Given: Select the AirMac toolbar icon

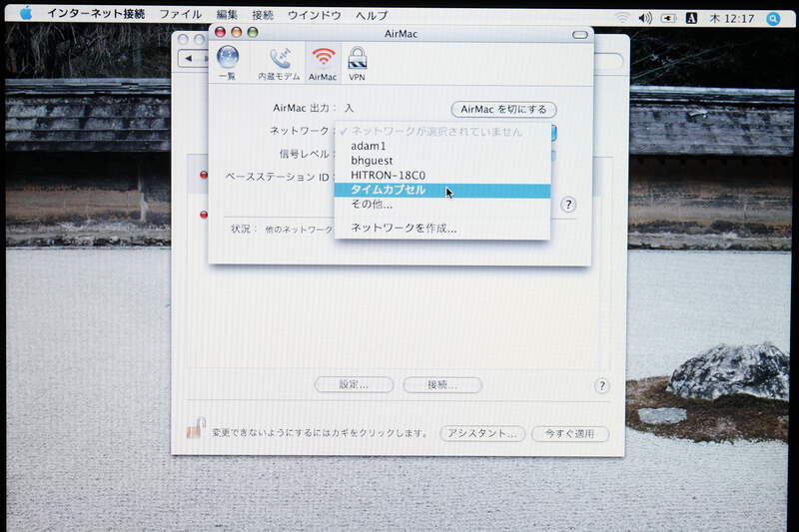Looking at the screenshot, I should [323, 64].
